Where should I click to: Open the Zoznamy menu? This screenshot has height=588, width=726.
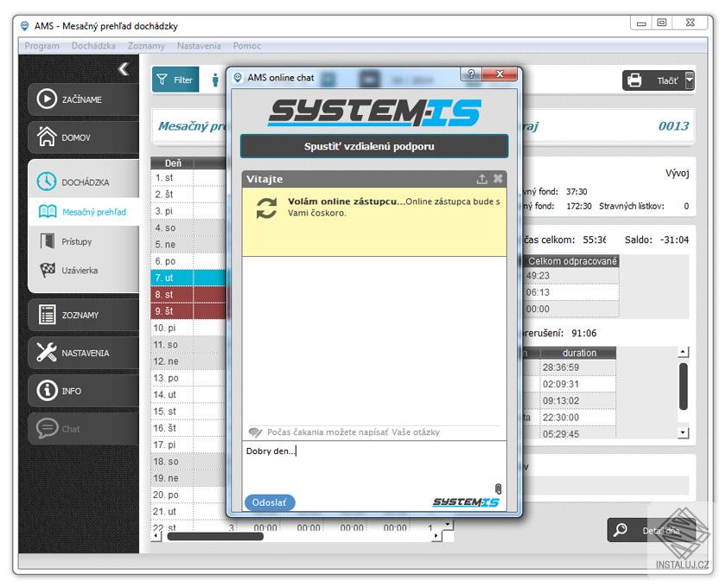146,46
